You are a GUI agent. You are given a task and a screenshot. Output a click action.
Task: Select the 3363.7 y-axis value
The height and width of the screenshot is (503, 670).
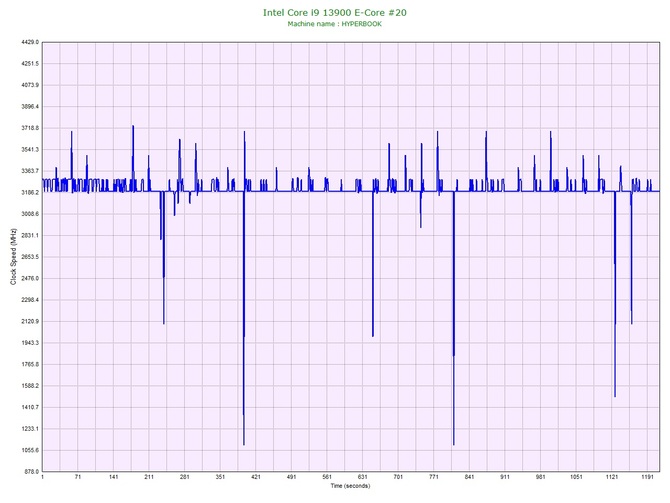click(30, 171)
